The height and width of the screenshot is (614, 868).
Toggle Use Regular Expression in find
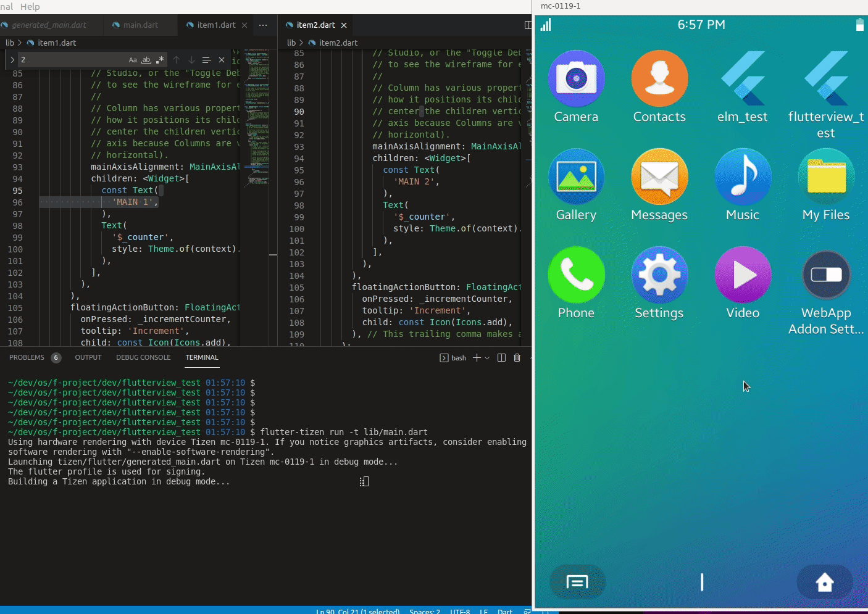coord(160,60)
